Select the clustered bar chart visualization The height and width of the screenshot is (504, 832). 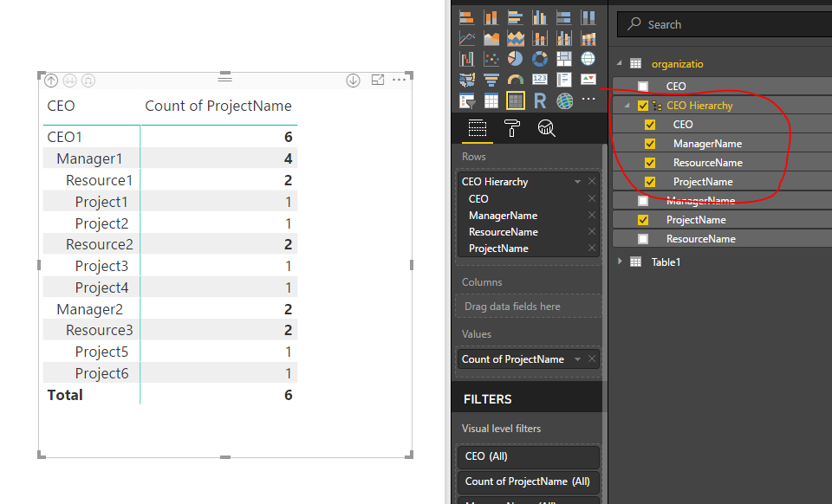point(515,17)
